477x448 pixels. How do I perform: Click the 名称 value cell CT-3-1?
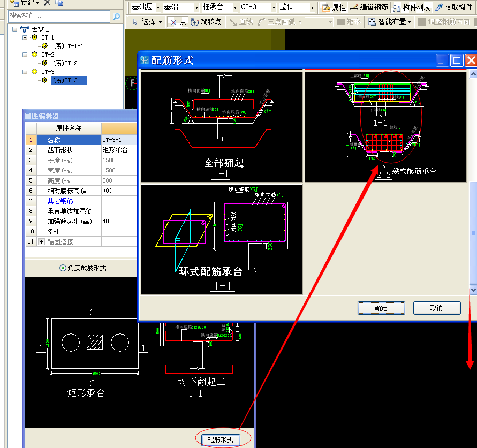click(x=119, y=140)
